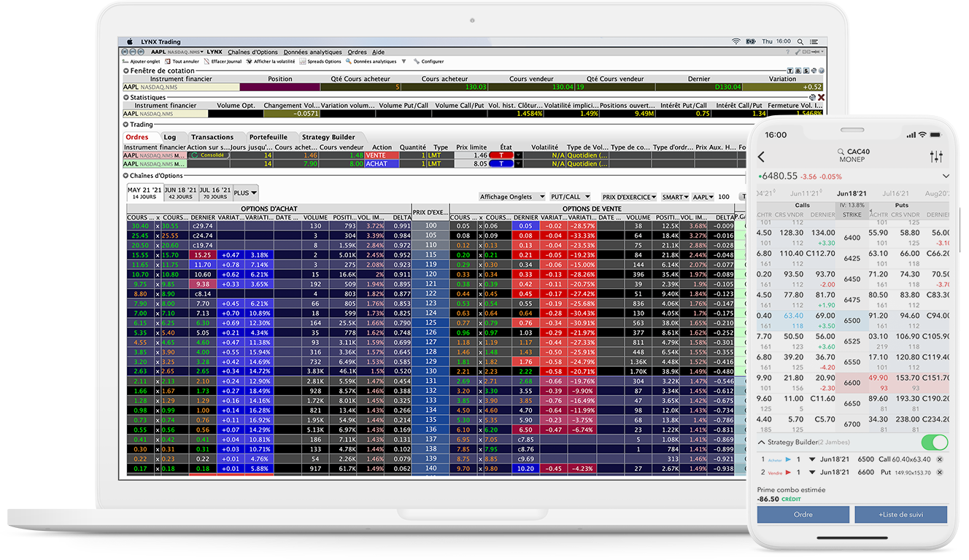The image size is (969, 560).
Task: Collapse the Statistiques section
Action: pos(126,97)
